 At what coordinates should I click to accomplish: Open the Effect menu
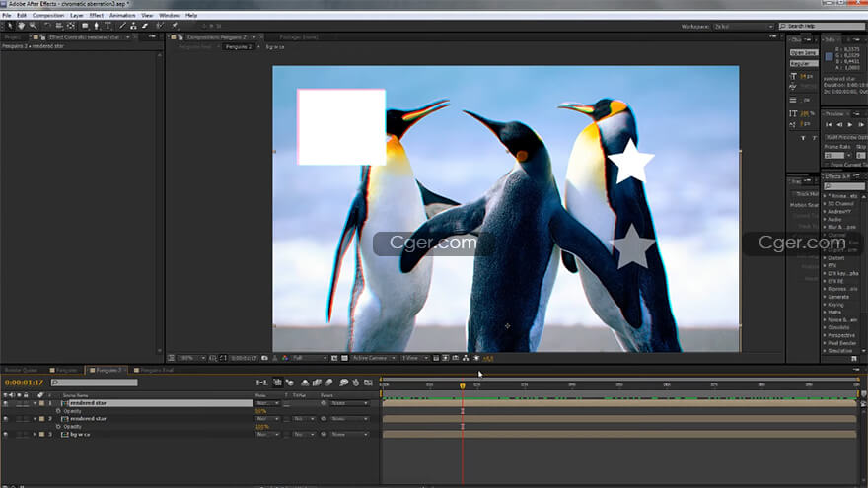(97, 16)
